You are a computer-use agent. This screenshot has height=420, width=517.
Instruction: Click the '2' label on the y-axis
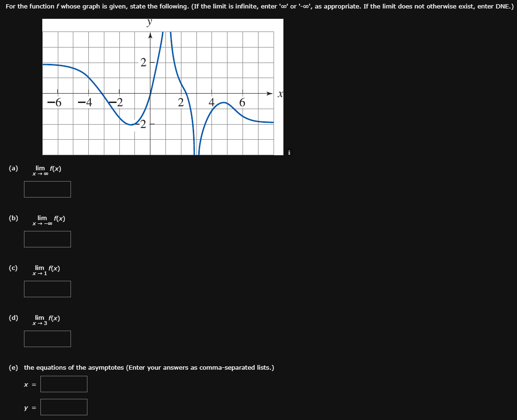point(142,63)
